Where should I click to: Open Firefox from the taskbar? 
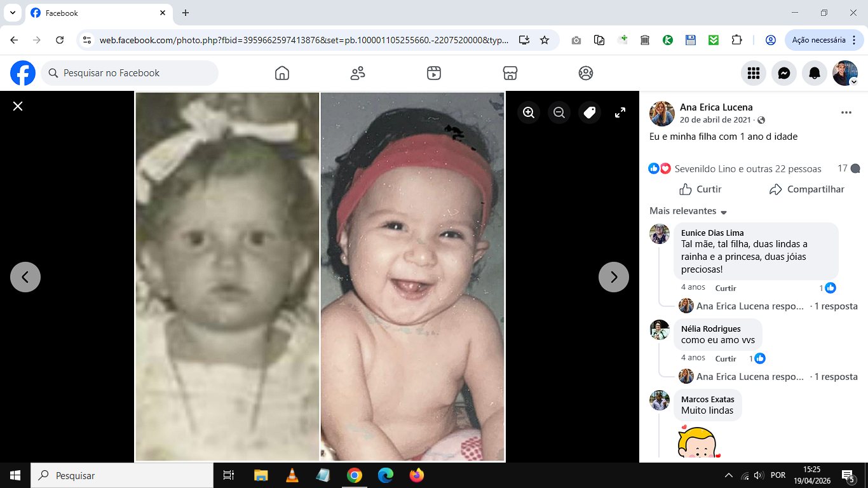click(x=417, y=475)
